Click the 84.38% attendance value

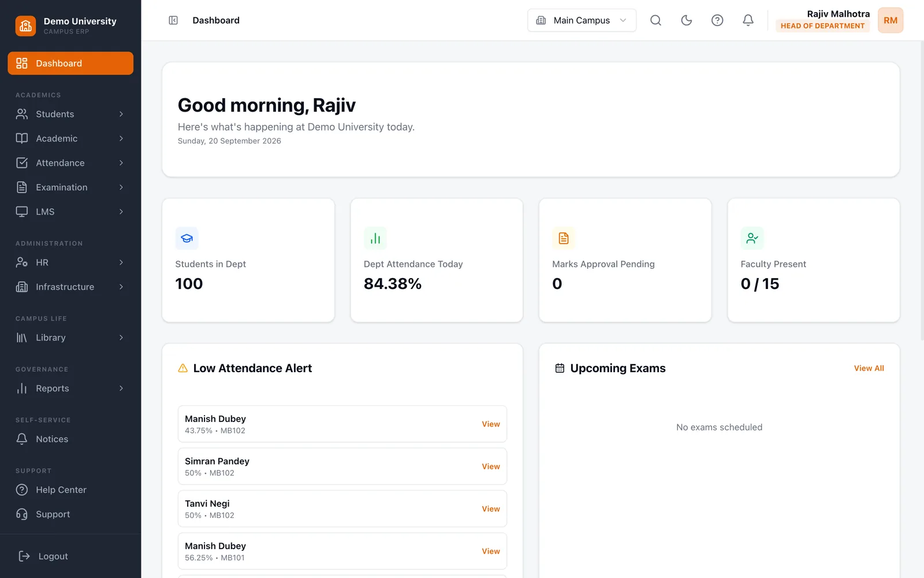click(393, 284)
